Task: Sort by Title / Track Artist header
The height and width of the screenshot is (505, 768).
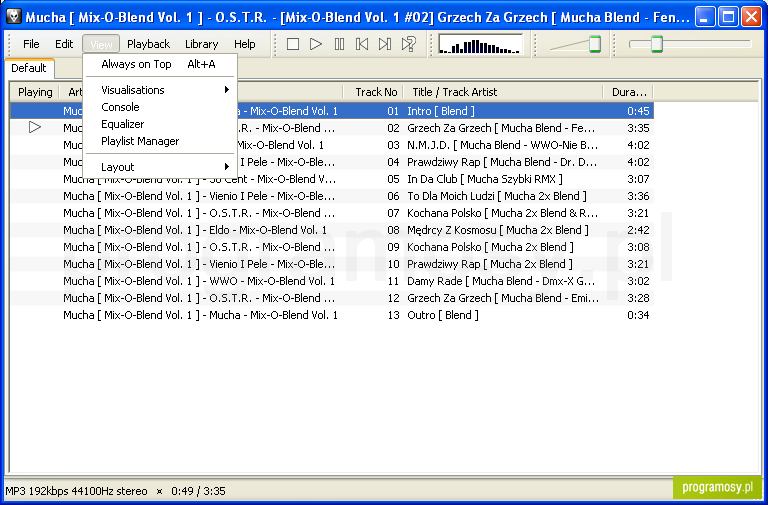Action: click(x=503, y=92)
